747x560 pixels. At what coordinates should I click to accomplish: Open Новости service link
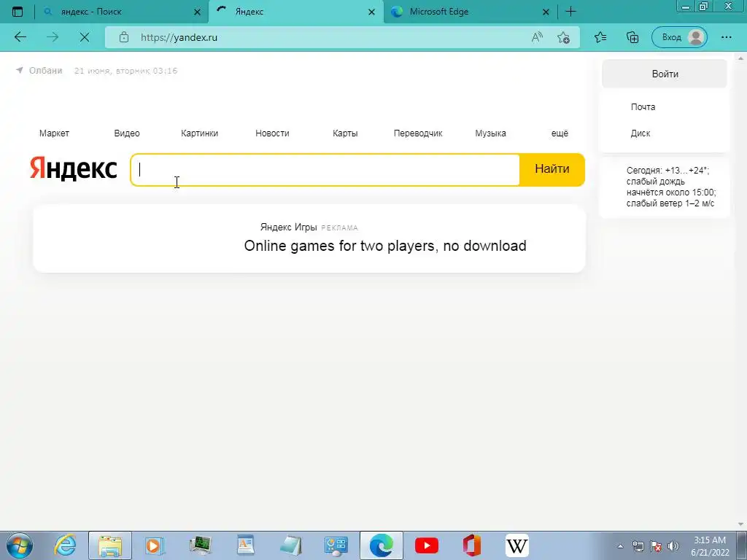(x=273, y=133)
